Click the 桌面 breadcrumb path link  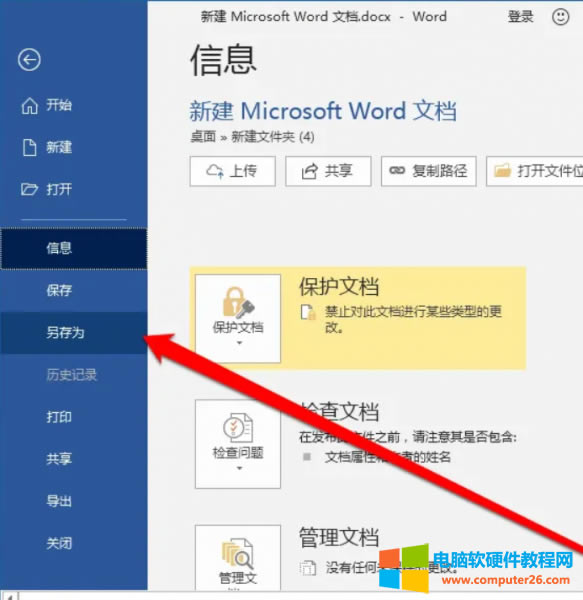click(x=203, y=137)
